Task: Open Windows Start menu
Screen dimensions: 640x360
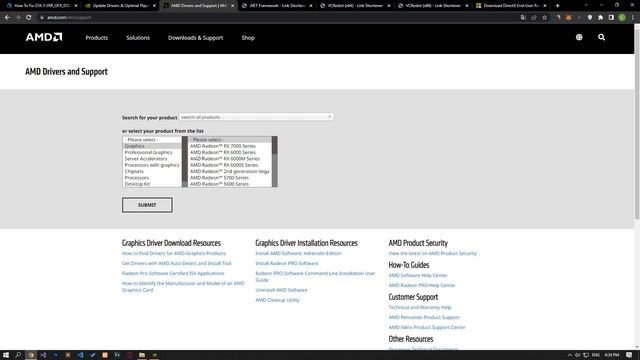Action: (x=6, y=355)
